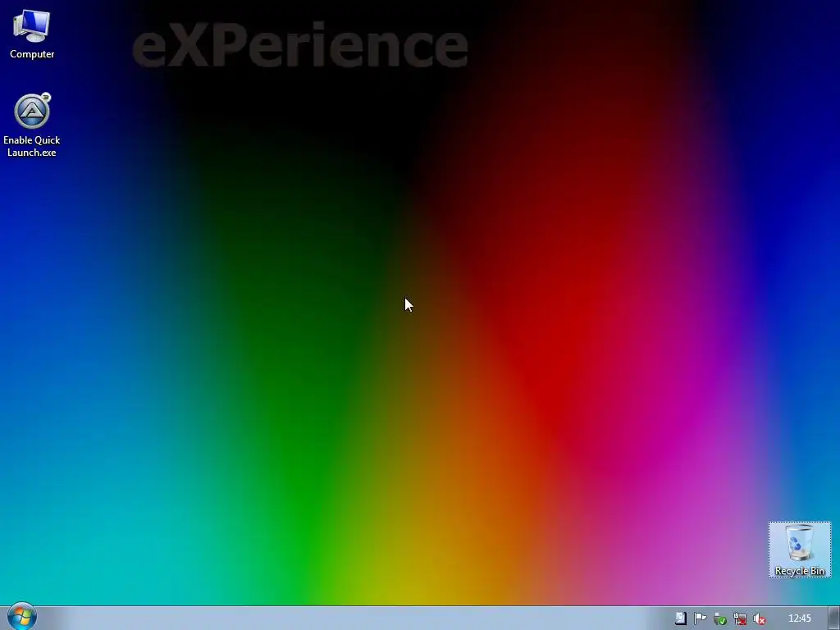This screenshot has width=840, height=630.
Task: Open the disconnected network tray icon
Action: [740, 619]
